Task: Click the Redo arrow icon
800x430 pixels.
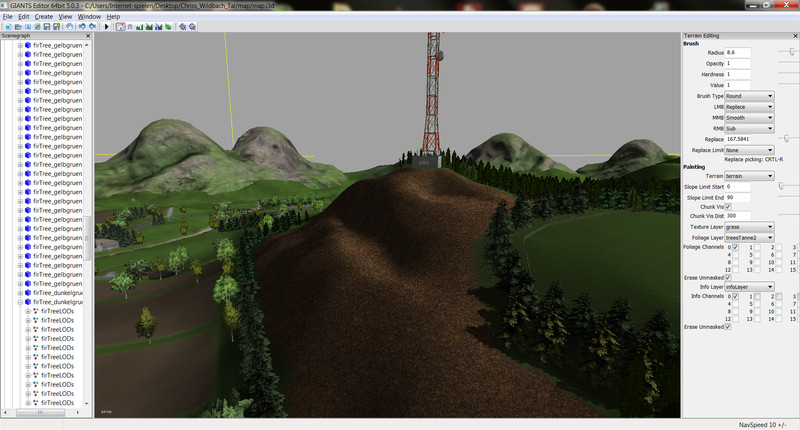Action: pyautogui.click(x=92, y=27)
